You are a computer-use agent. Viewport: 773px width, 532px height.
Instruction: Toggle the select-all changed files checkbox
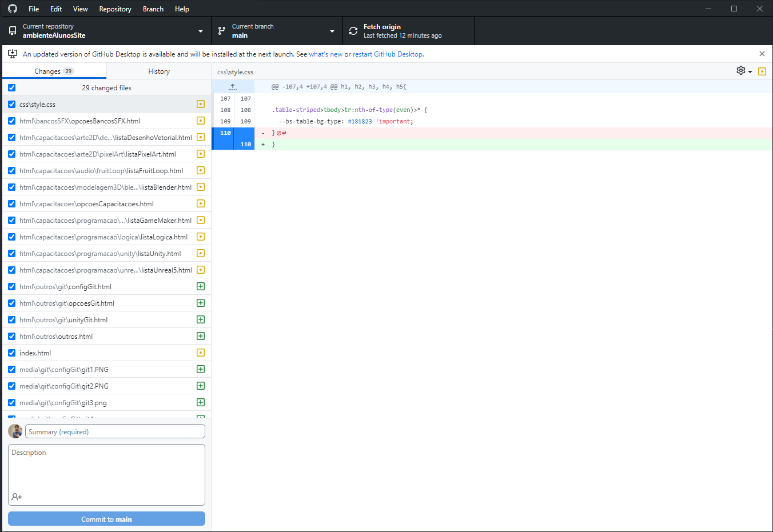(12, 87)
